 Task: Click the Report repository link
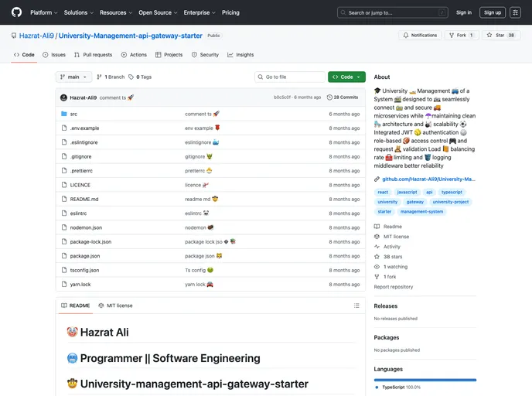pos(394,287)
